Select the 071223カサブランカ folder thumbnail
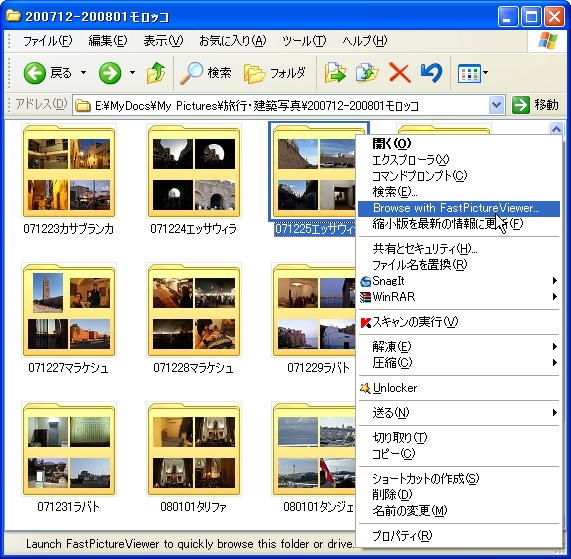 tap(69, 171)
